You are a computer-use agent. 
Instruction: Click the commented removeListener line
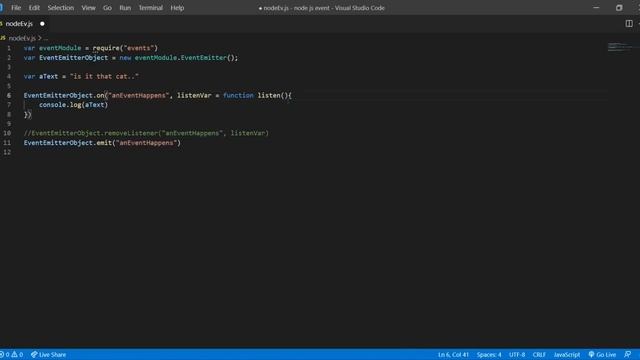146,133
